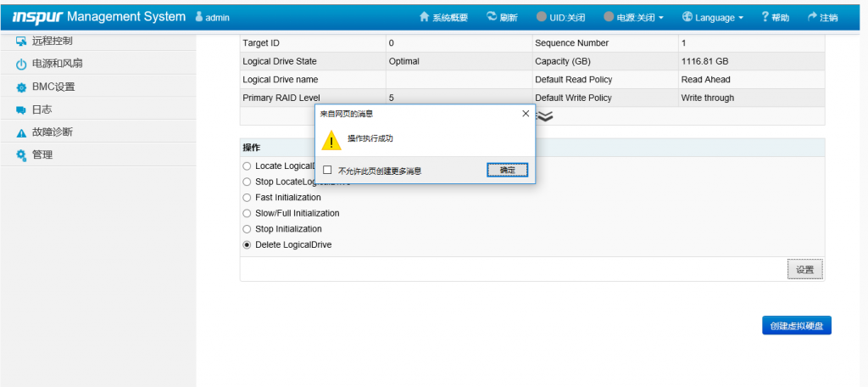This screenshot has width=868, height=387.
Task: Expand the 电源:关闭 power dropdown
Action: pyautogui.click(x=634, y=17)
